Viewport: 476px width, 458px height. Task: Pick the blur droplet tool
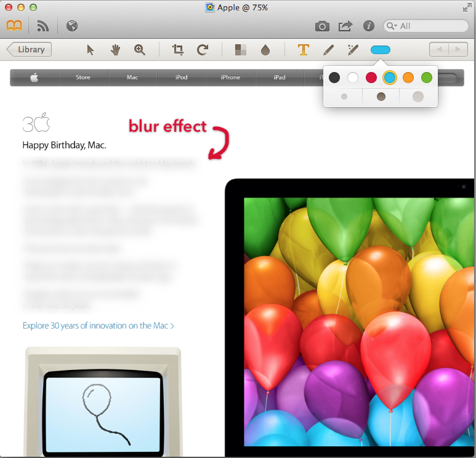[265, 50]
